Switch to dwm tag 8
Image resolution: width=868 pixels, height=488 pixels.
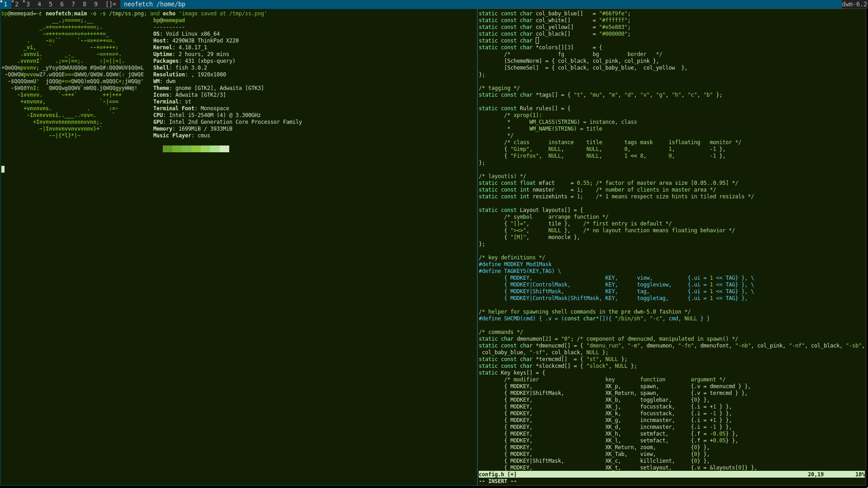point(85,4)
